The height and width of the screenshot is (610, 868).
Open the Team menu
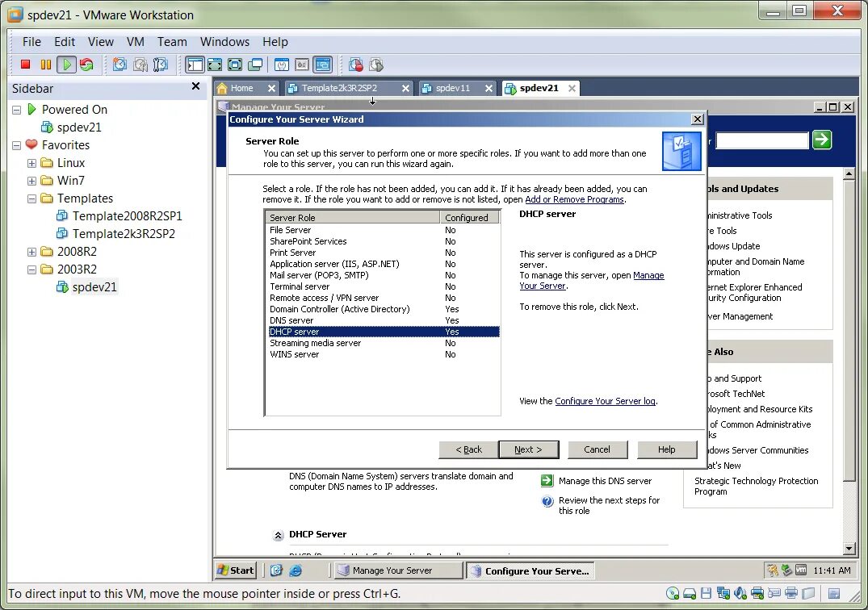[x=172, y=42]
